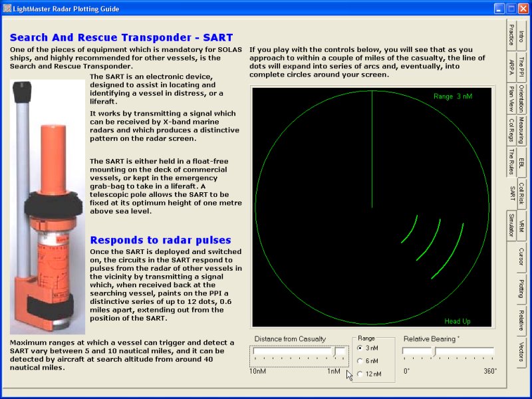The width and height of the screenshot is (532, 399).
Task: Select the 6 nM range option
Action: pyautogui.click(x=360, y=361)
